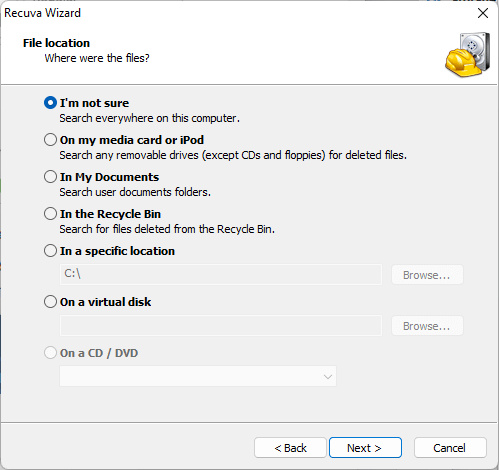Select the On a CD / DVD radio
The width and height of the screenshot is (499, 470).
50,353
